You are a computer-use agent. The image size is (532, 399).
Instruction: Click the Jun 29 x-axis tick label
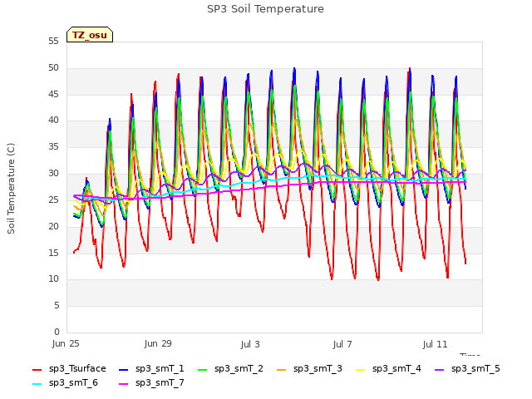[158, 343]
